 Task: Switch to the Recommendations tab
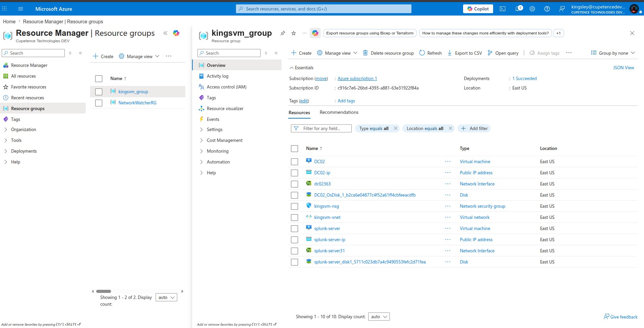(339, 112)
